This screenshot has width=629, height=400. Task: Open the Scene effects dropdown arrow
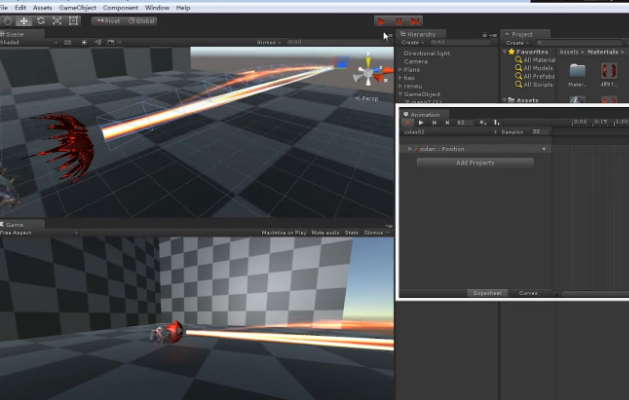[120, 42]
